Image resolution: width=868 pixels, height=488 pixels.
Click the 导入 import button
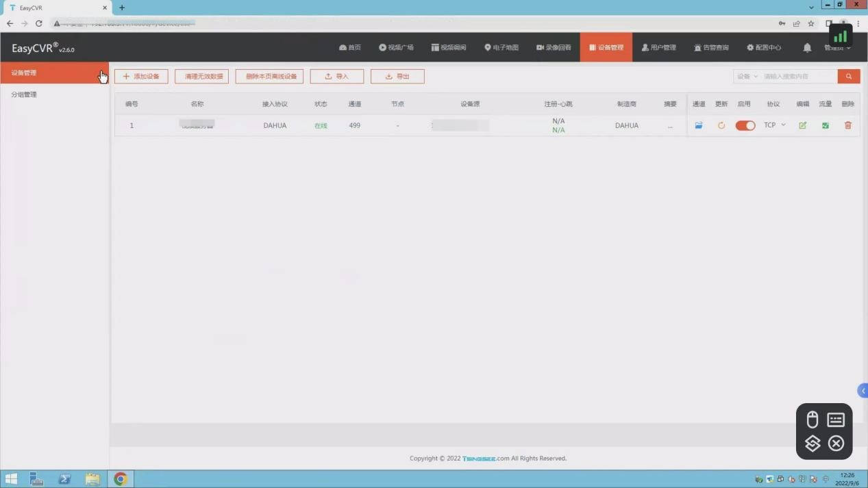pos(337,76)
